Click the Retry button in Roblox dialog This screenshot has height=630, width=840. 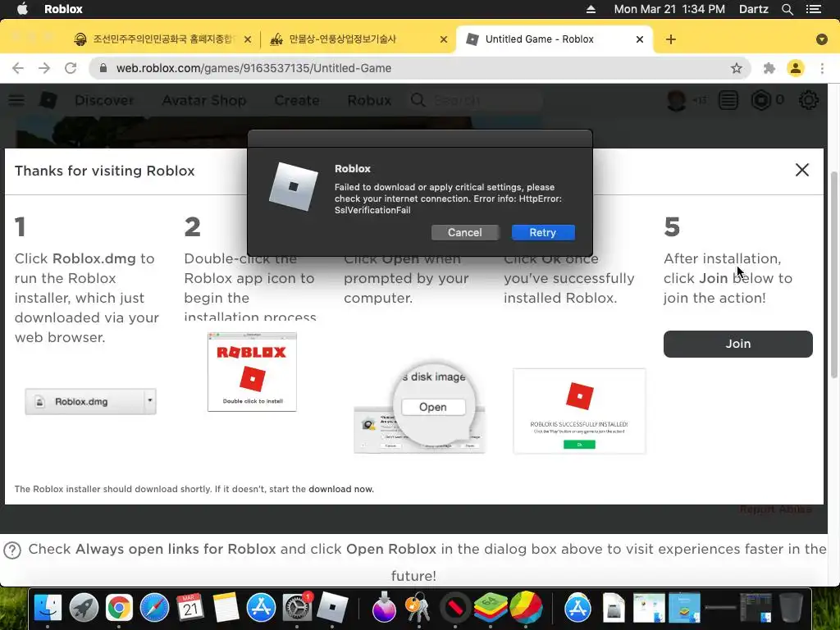[x=543, y=232]
